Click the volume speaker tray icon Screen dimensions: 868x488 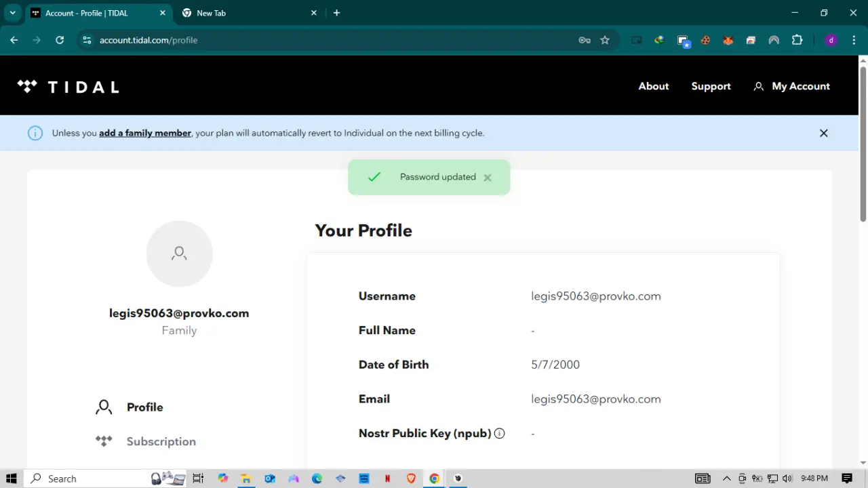coord(787,479)
